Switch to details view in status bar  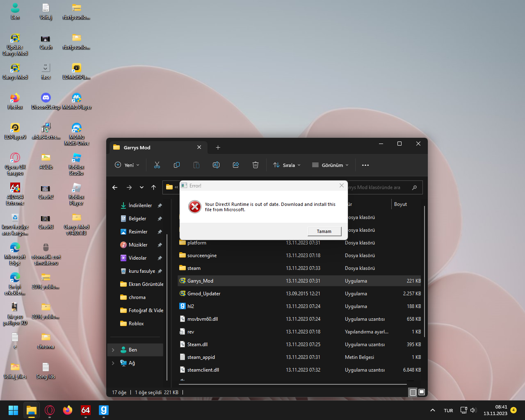click(x=413, y=393)
